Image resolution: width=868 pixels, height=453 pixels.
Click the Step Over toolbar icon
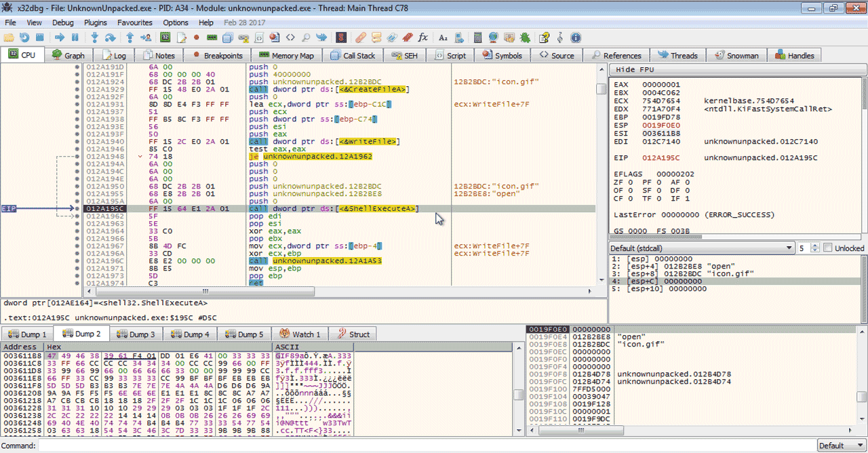point(110,37)
